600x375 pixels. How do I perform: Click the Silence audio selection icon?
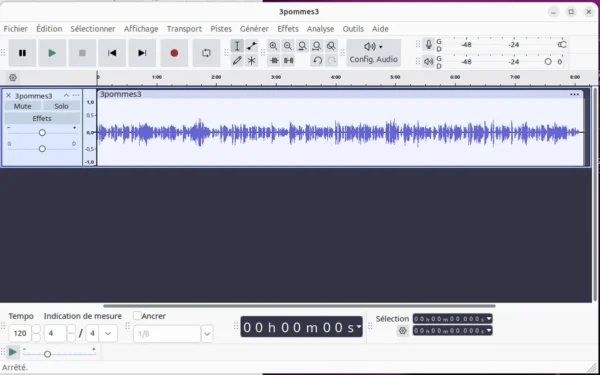[289, 60]
